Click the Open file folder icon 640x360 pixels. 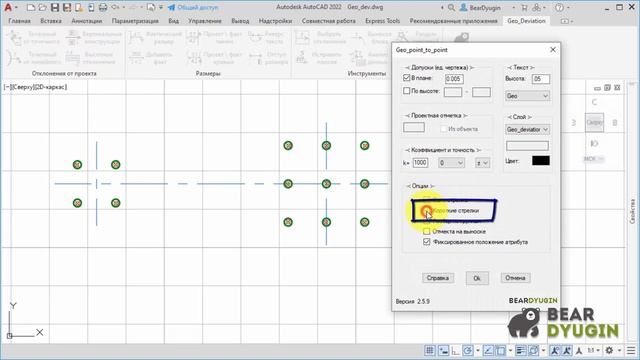[42, 7]
